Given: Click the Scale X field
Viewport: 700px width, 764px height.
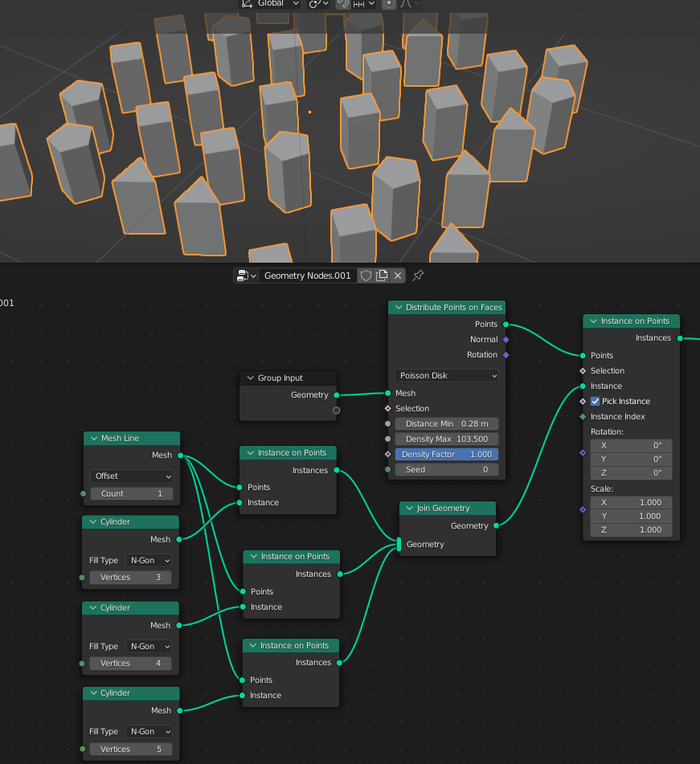Looking at the screenshot, I should 631,502.
